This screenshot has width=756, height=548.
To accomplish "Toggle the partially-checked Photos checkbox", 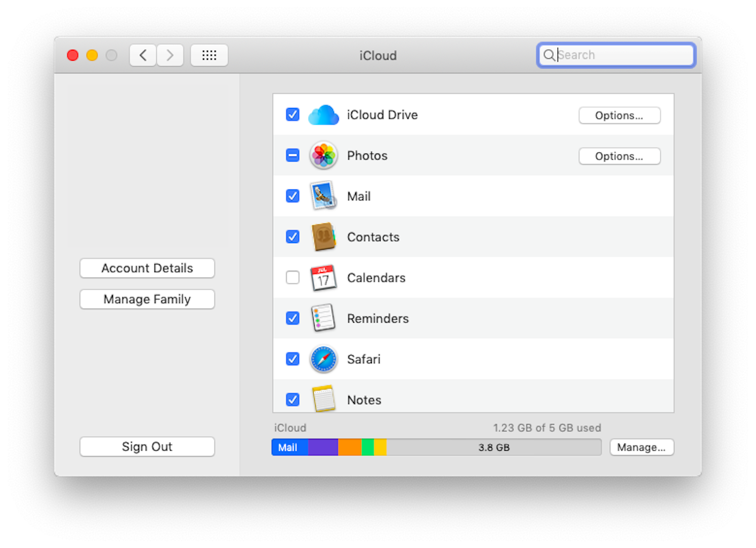I will pyautogui.click(x=292, y=155).
